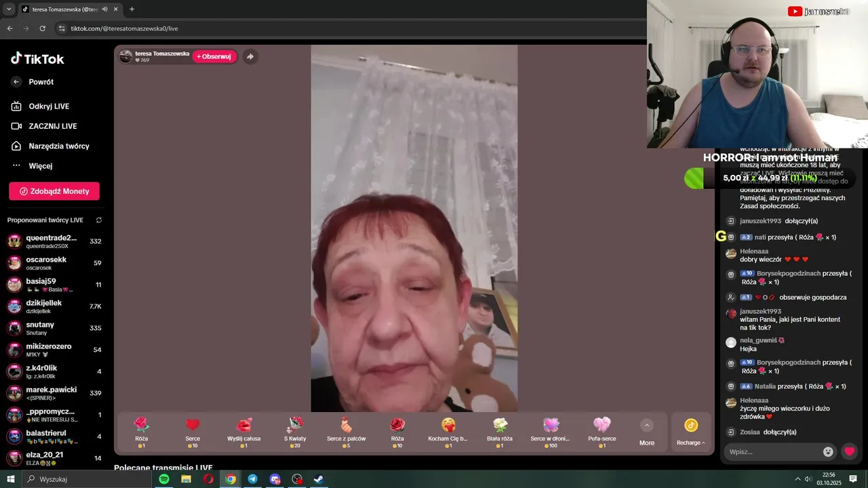Screen dimensions: 868x488
Task: Open Opera from the taskbar
Action: tap(208, 479)
